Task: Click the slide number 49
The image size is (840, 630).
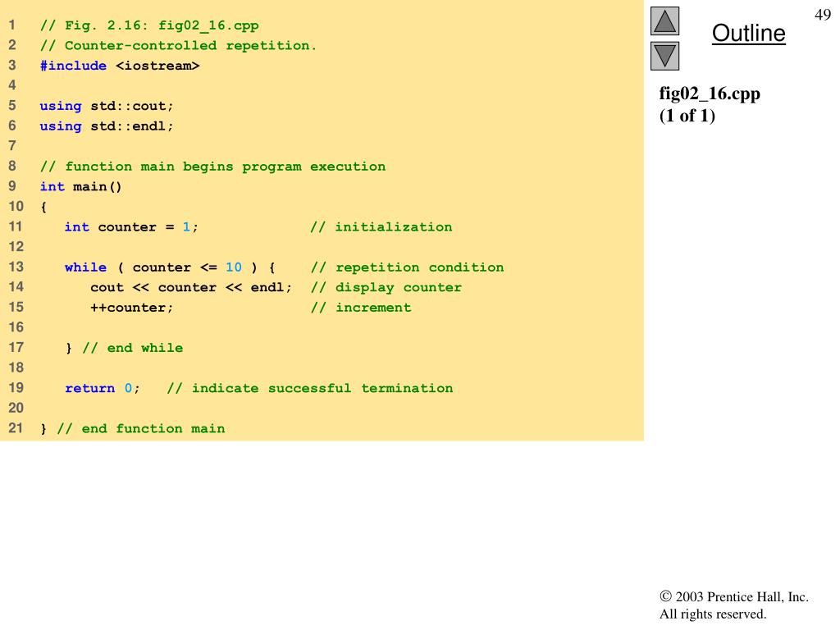Action: [x=823, y=15]
